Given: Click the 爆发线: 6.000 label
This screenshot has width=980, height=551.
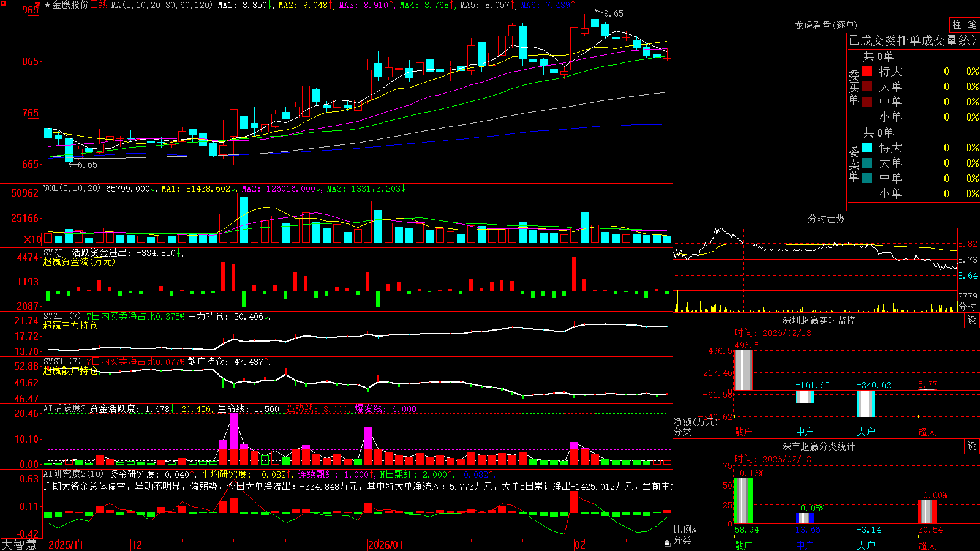Looking at the screenshot, I should tap(386, 409).
